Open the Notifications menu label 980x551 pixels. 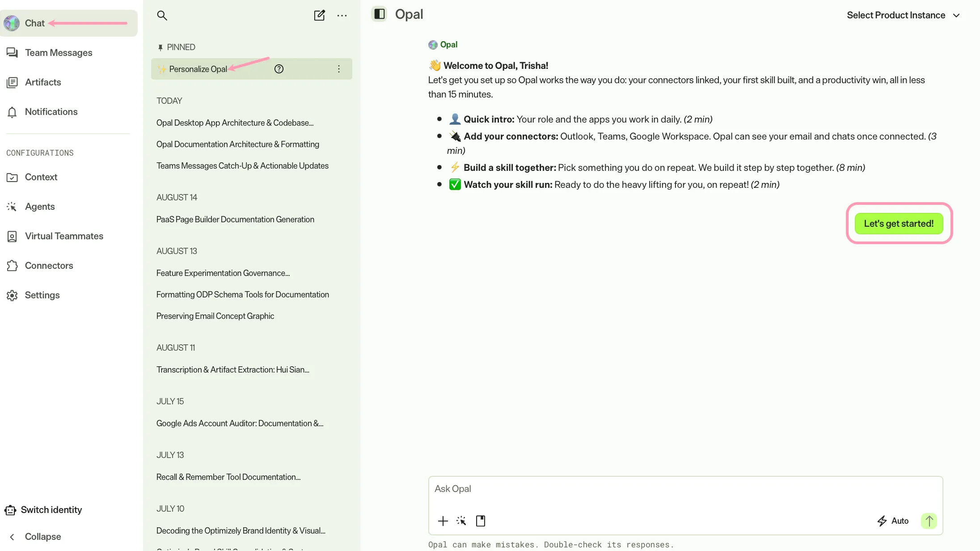tap(51, 112)
